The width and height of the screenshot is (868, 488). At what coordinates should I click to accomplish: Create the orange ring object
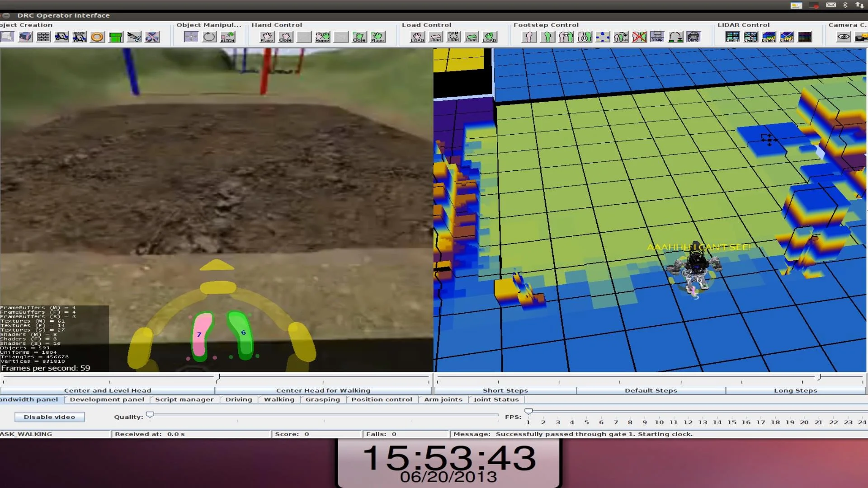tap(97, 37)
